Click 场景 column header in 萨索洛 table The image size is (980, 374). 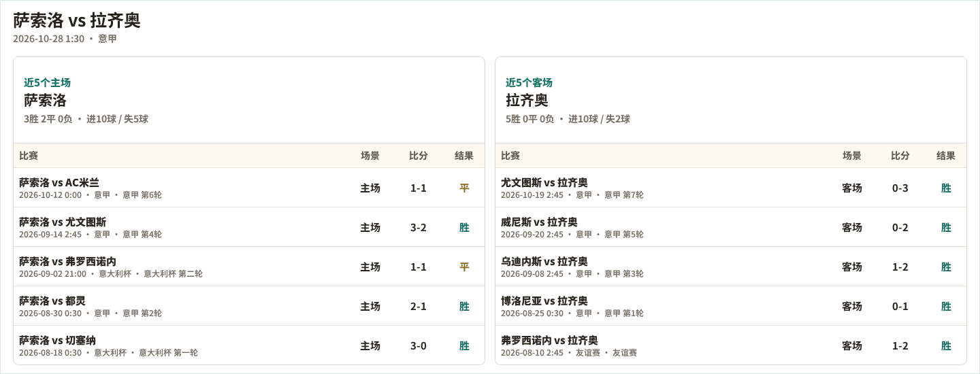click(x=370, y=156)
